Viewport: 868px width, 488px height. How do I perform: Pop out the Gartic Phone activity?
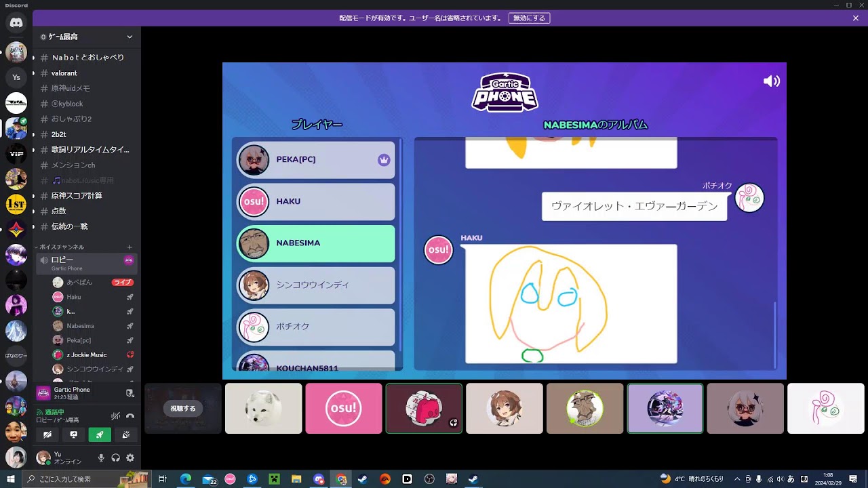(130, 393)
